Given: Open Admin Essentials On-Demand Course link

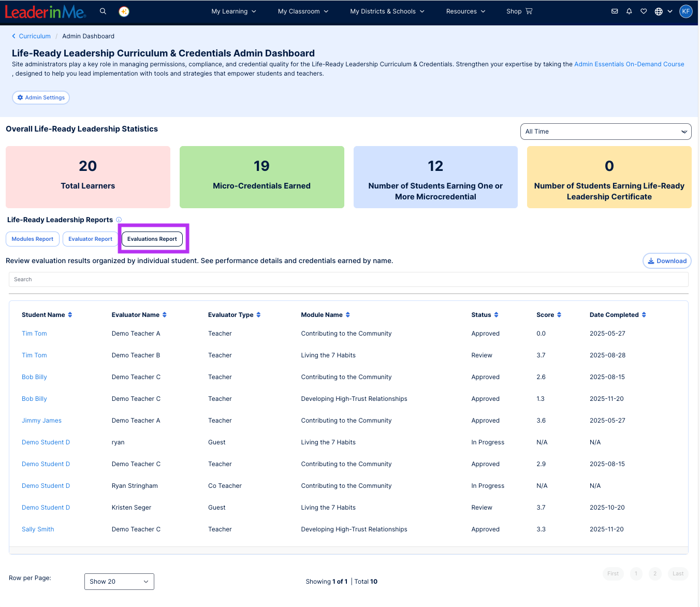Looking at the screenshot, I should (x=629, y=64).
